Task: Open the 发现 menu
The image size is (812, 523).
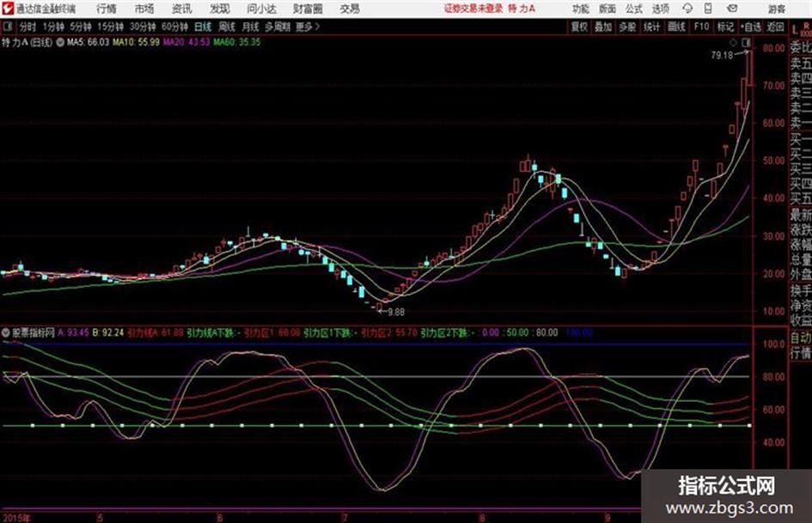Action: click(220, 9)
